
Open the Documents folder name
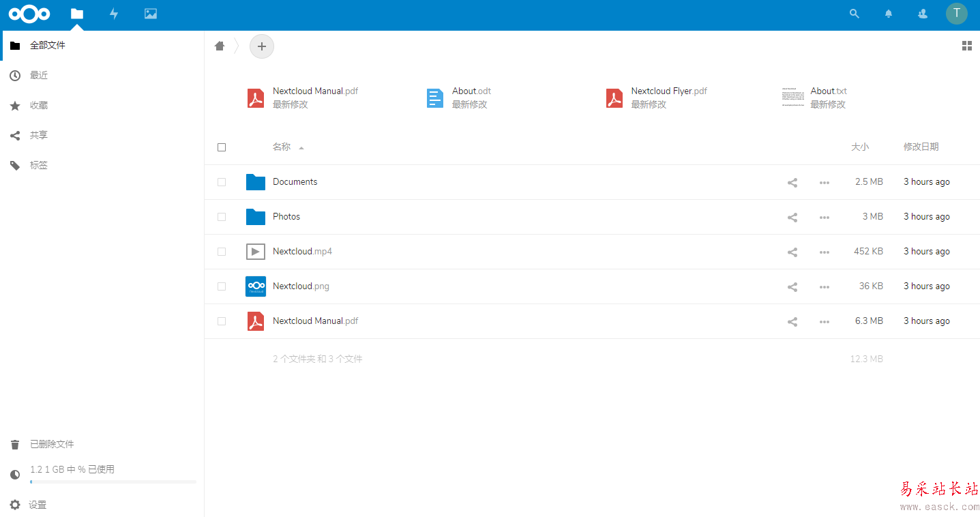[295, 182]
